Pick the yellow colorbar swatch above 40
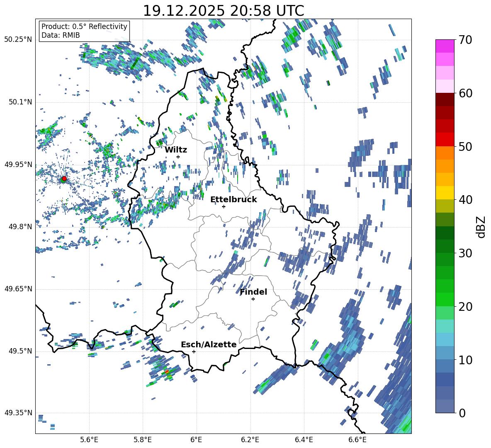491x448 pixels. click(445, 193)
